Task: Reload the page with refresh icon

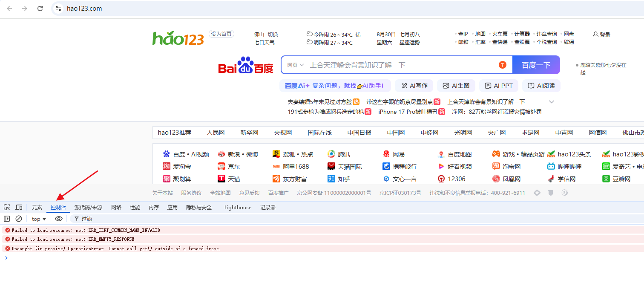Action: tap(40, 9)
